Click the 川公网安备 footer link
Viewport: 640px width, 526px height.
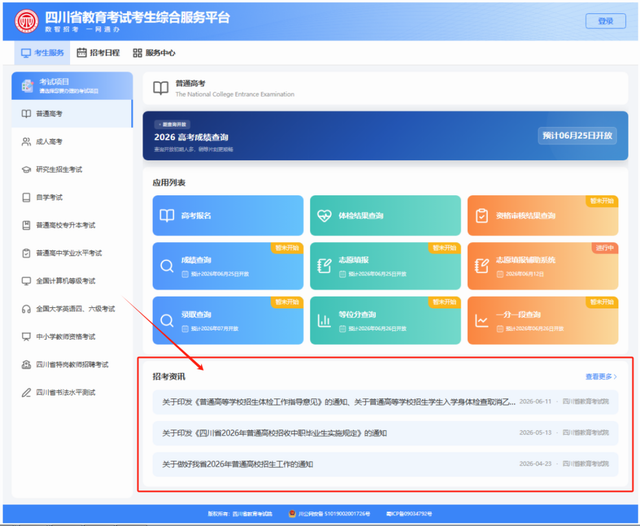coord(329,514)
